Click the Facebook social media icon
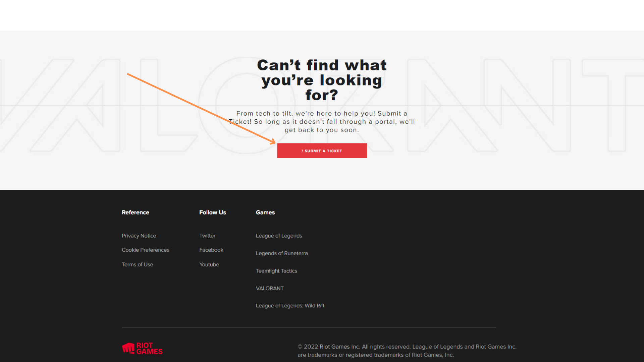644x362 pixels. point(211,250)
